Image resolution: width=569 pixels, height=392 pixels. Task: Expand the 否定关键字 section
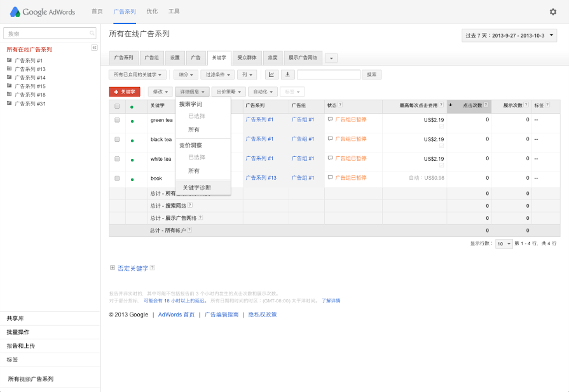pos(113,268)
